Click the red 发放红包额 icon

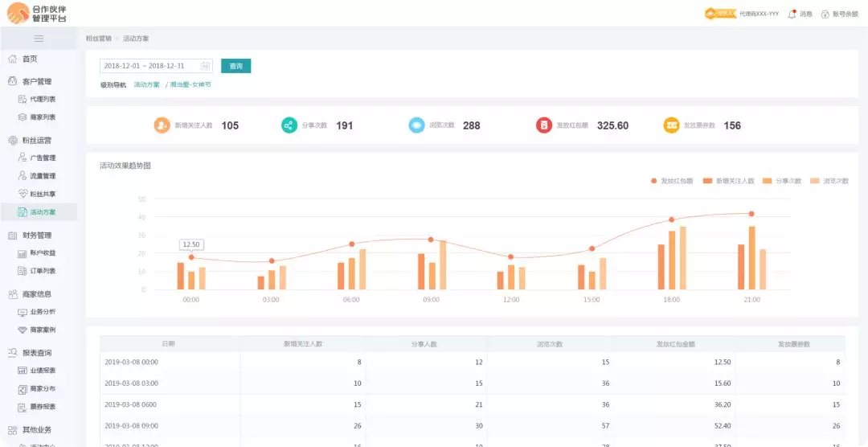tap(544, 125)
